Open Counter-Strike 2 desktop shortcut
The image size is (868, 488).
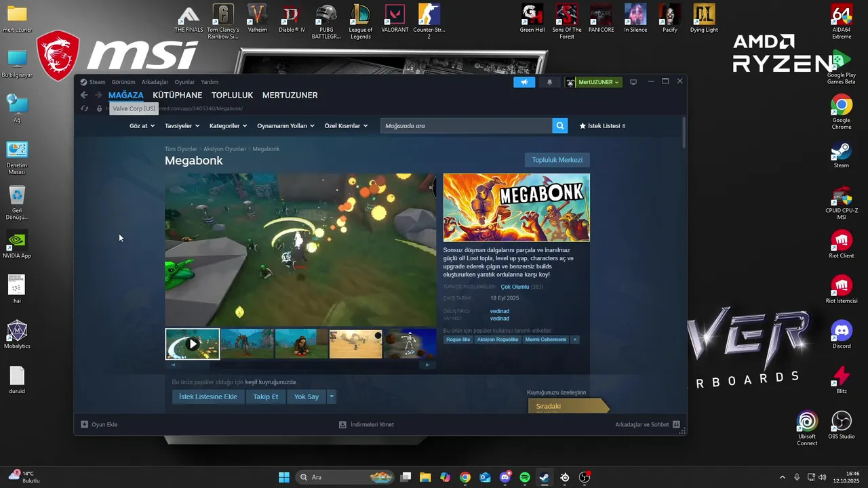[x=429, y=22]
